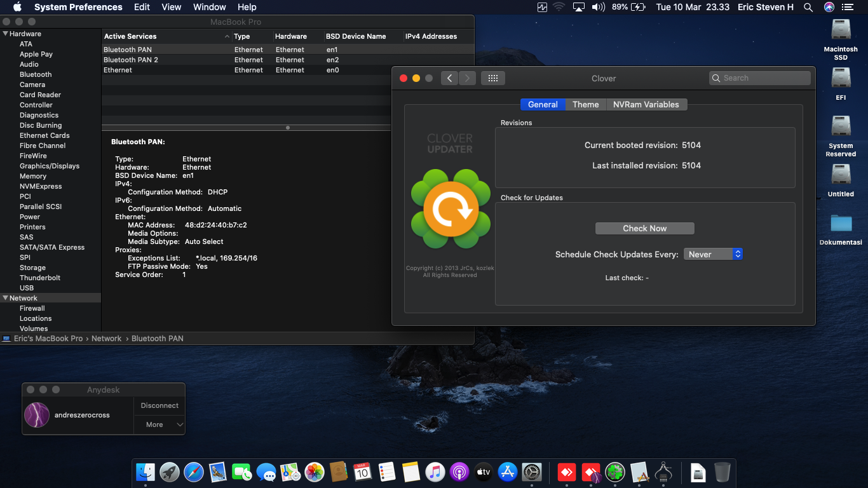Viewport: 868px width, 488px height.
Task: Open Schedule Check Updates Every dropdown
Action: coord(713,254)
